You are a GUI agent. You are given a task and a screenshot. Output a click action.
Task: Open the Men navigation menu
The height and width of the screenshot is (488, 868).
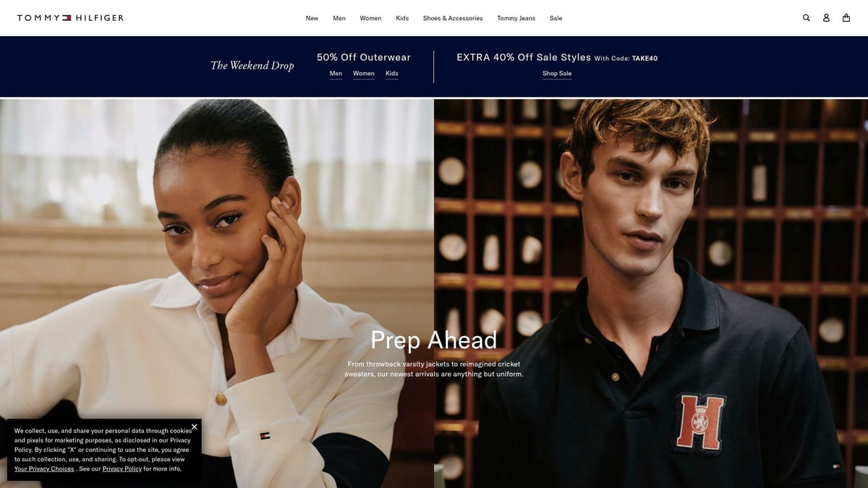(x=339, y=18)
